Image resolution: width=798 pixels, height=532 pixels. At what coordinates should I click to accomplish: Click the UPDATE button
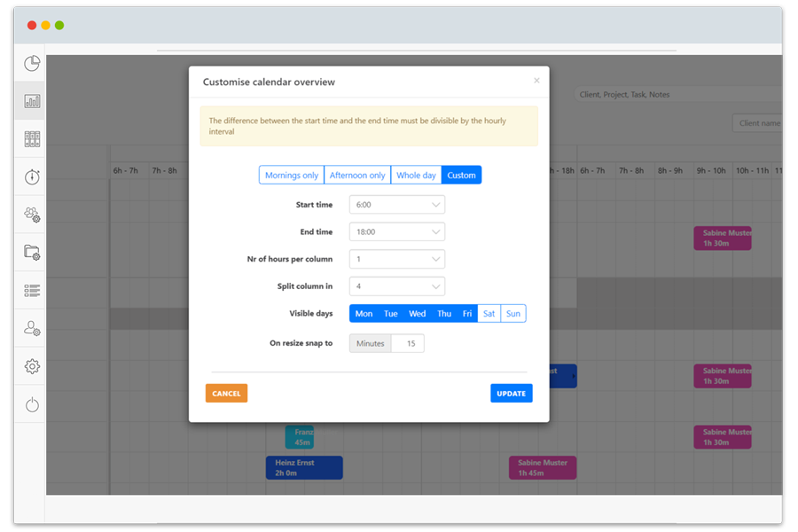click(511, 393)
